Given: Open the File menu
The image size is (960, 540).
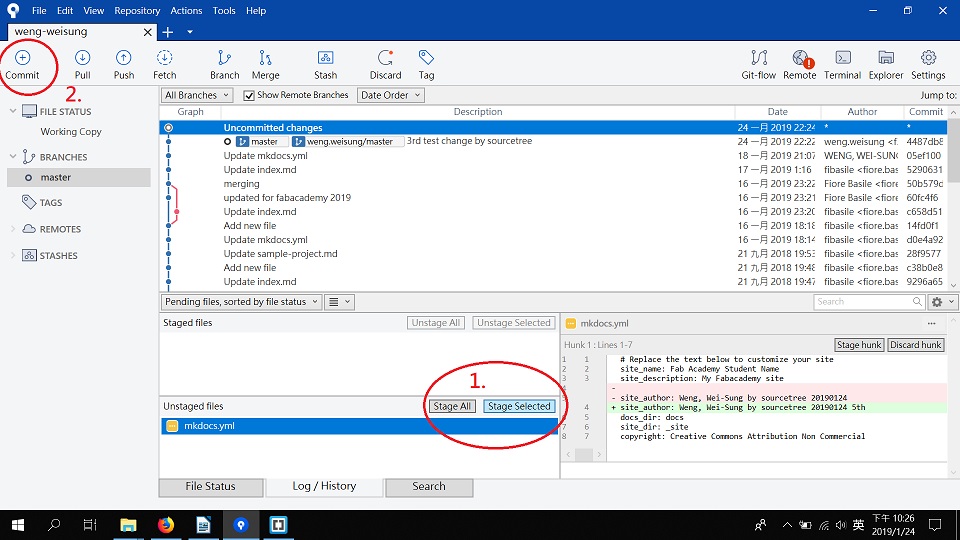Looking at the screenshot, I should coord(39,10).
